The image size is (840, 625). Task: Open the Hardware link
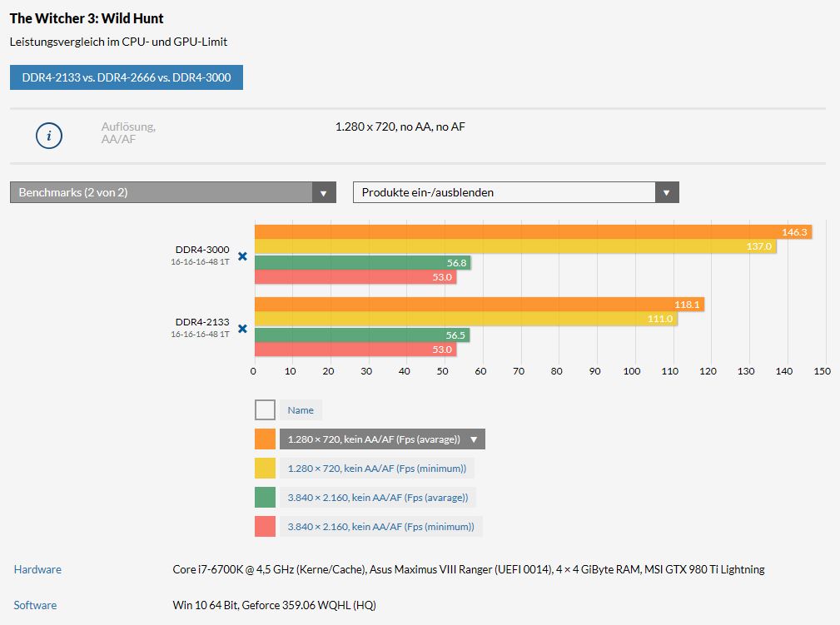37,569
